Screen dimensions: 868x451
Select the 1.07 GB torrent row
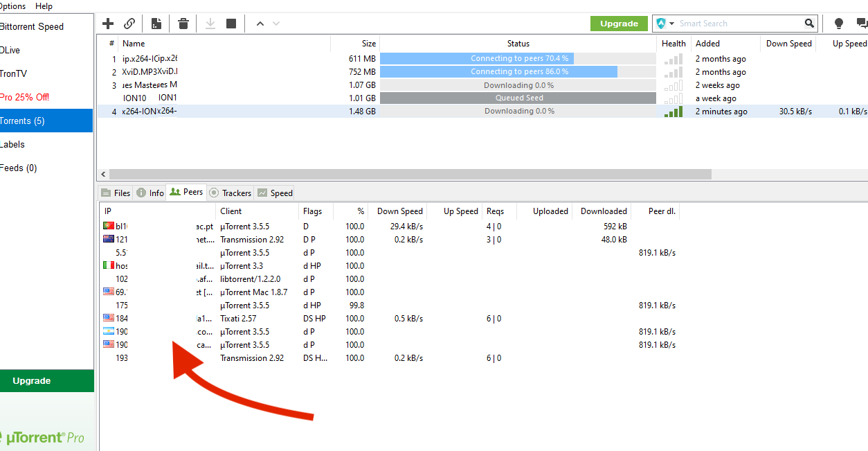[x=482, y=85]
